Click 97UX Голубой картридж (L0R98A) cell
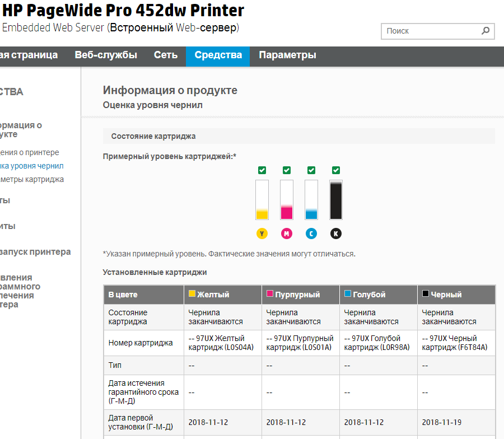Image resolution: width=504 pixels, height=439 pixels. click(379, 343)
